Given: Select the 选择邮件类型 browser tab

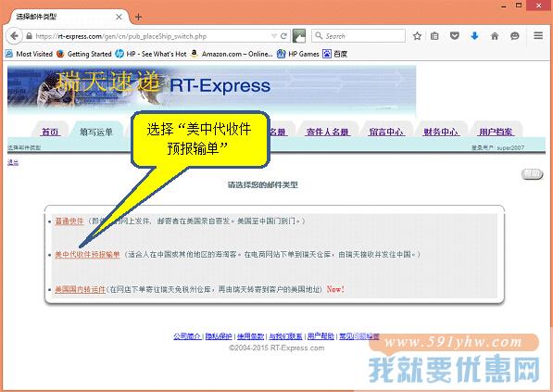Looking at the screenshot, I should pos(67,17).
